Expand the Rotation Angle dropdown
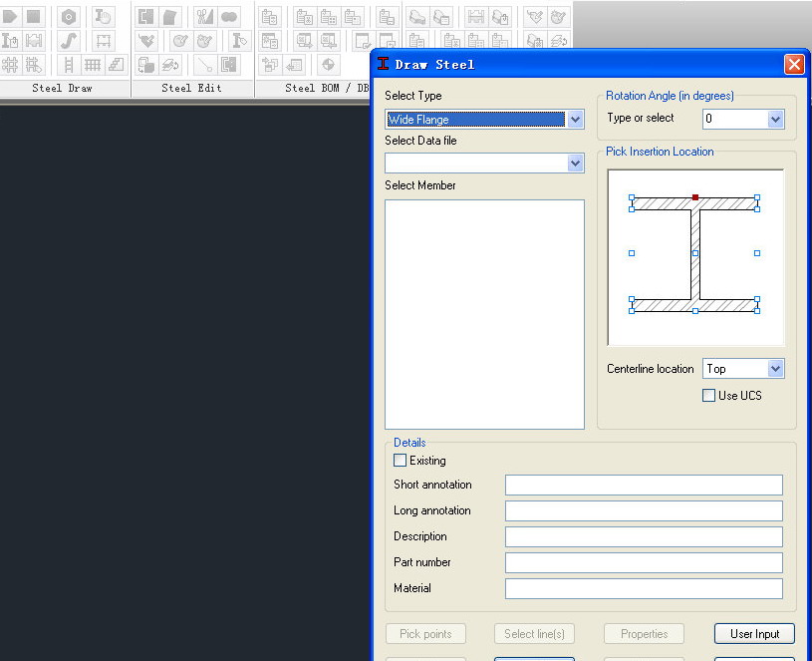This screenshot has width=812, height=661. [775, 120]
